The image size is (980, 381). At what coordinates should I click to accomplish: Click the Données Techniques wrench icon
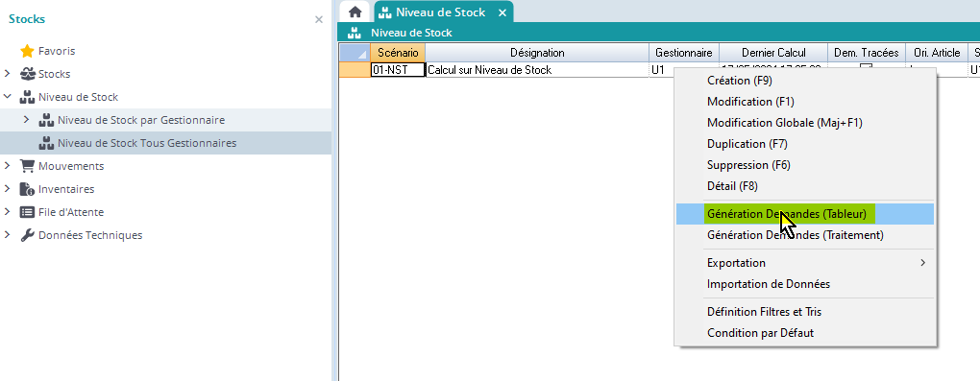click(x=27, y=235)
